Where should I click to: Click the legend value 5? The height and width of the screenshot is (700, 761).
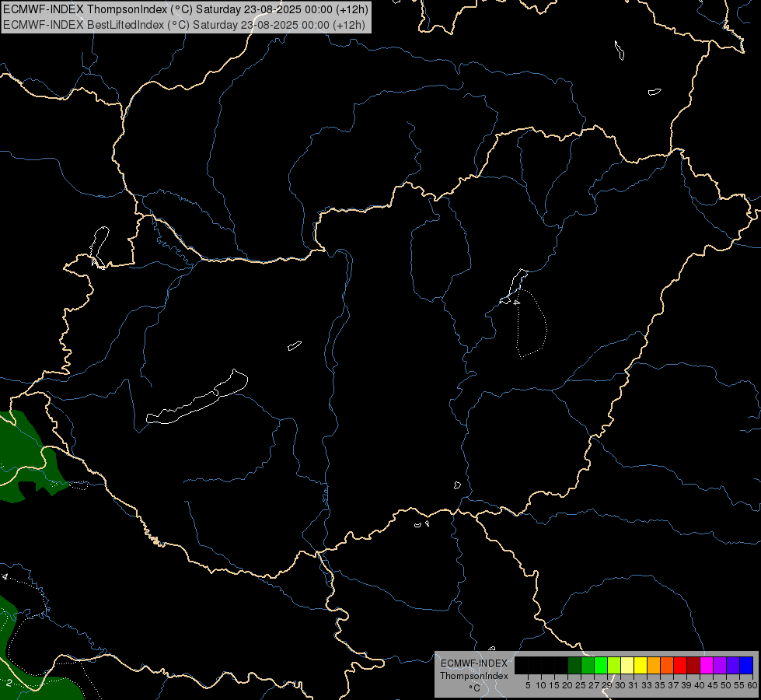pyautogui.click(x=528, y=685)
